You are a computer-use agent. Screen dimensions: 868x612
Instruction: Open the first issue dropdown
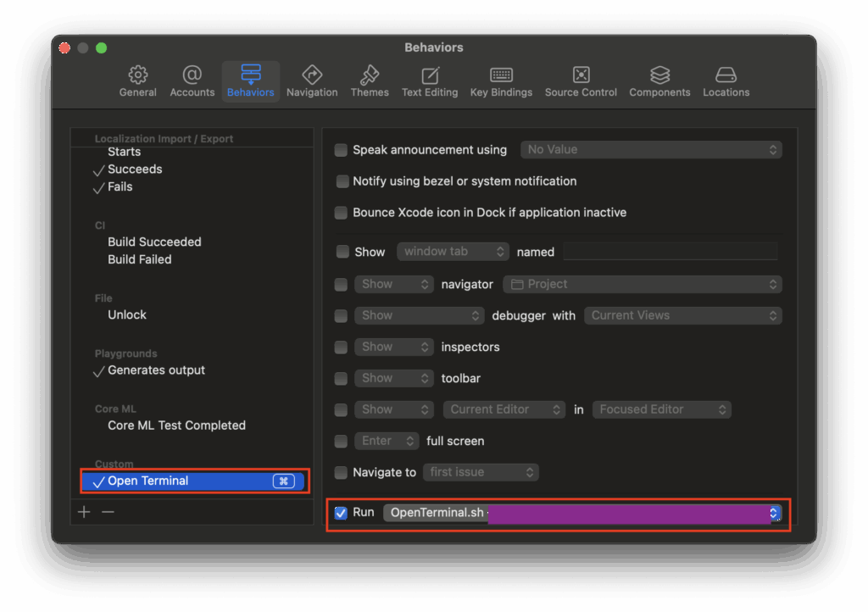click(481, 472)
